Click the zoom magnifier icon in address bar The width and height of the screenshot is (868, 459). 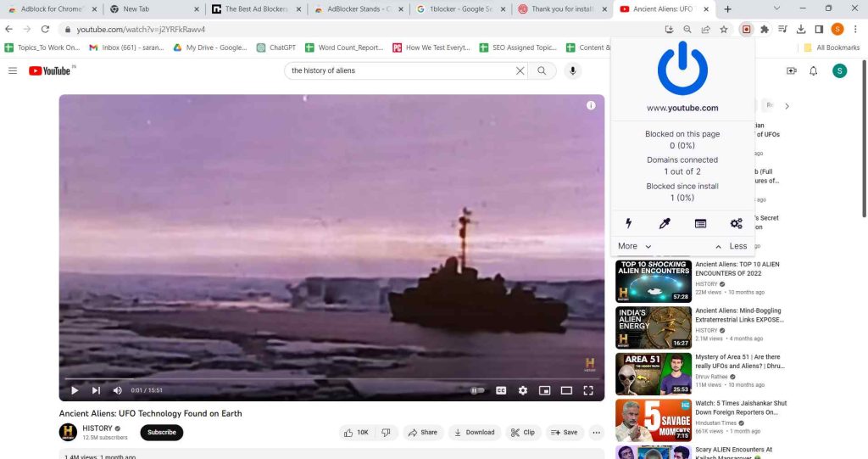coord(687,30)
